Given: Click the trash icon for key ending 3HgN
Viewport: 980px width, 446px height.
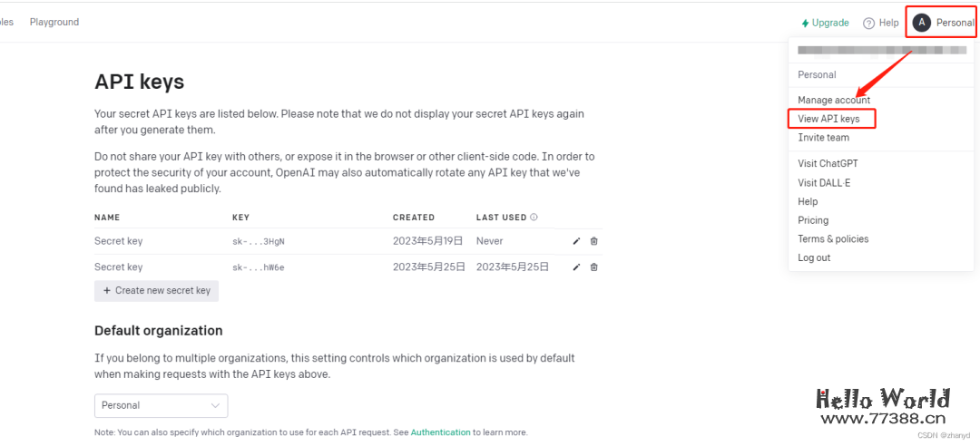Looking at the screenshot, I should [x=594, y=241].
